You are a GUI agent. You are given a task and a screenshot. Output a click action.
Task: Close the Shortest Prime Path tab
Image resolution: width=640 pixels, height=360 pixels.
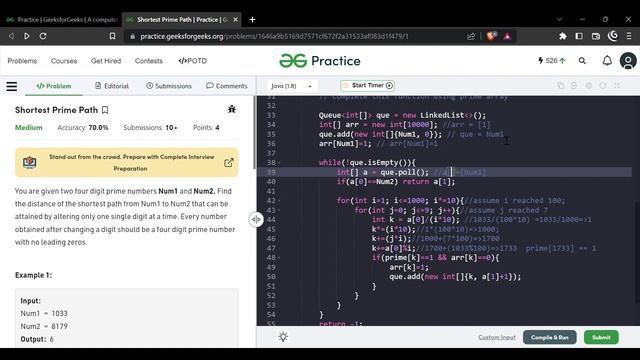coord(236,20)
